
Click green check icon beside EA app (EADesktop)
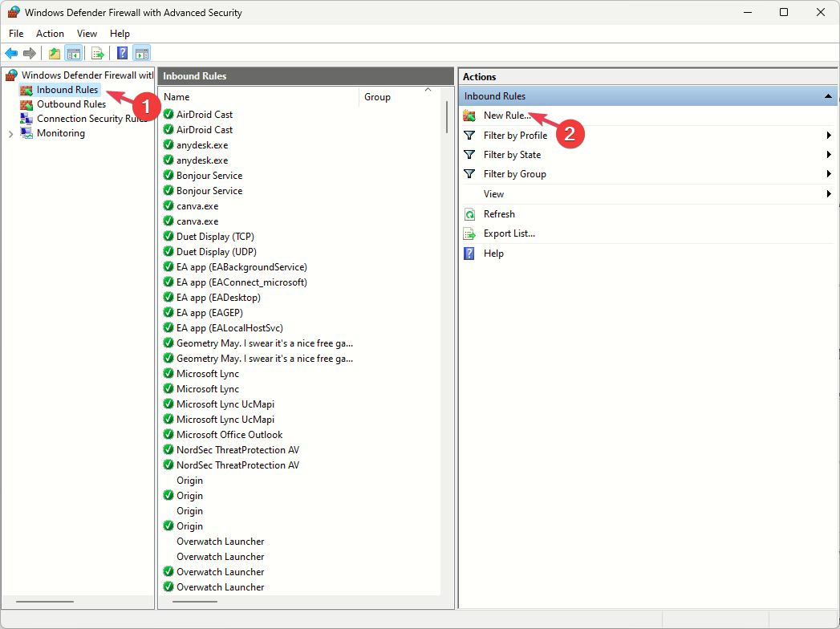click(x=168, y=297)
